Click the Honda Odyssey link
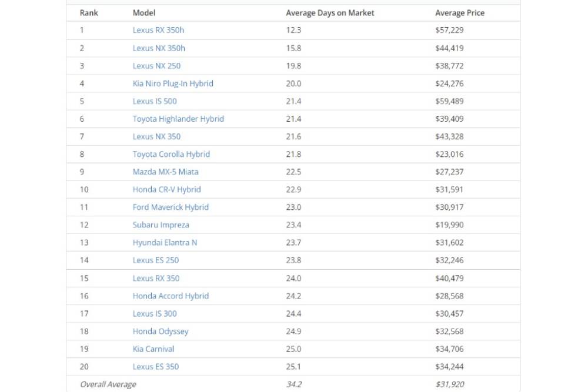The image size is (588, 392). click(161, 331)
